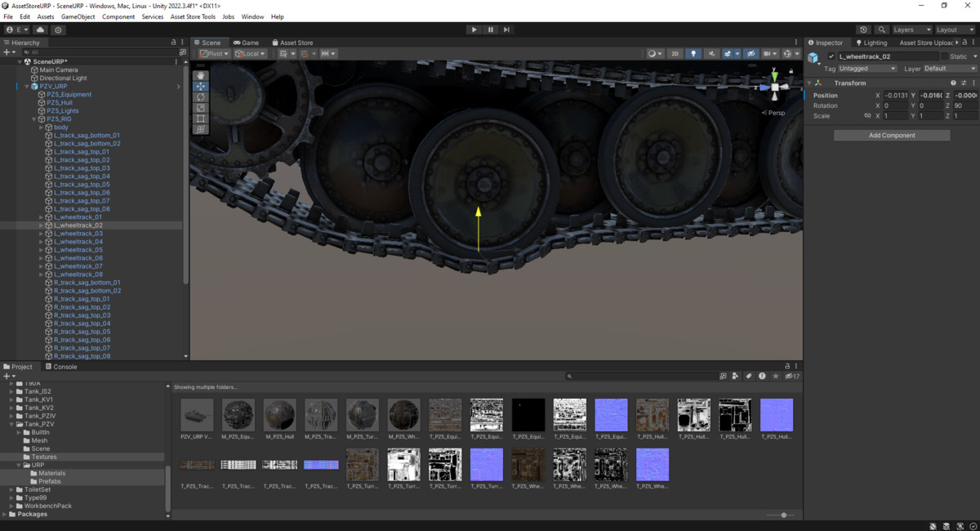Collapse Transform component foldout

click(x=810, y=83)
